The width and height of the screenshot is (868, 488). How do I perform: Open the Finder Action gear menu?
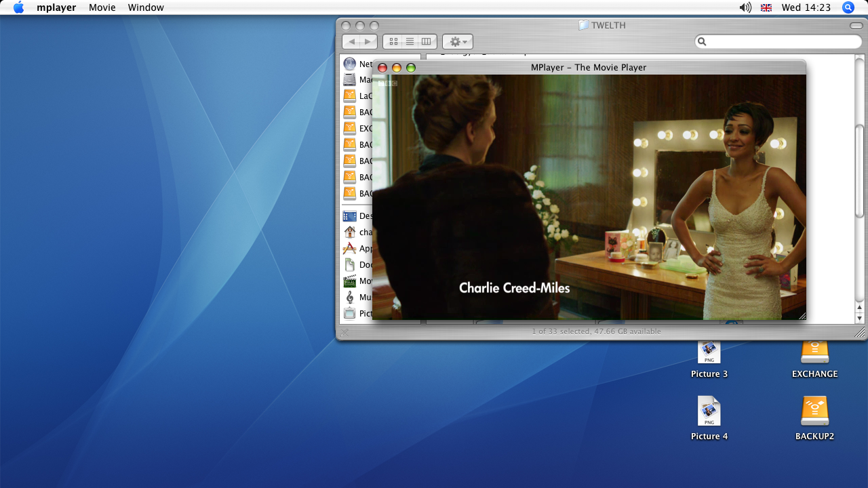point(458,41)
